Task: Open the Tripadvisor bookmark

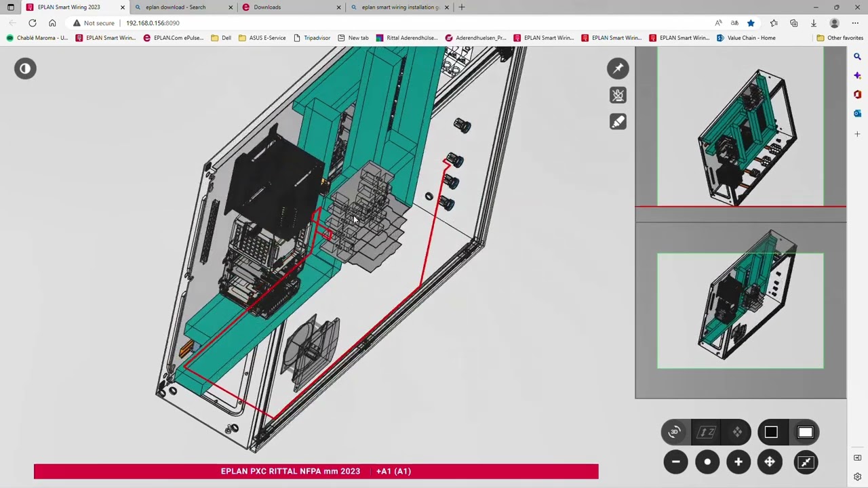Action: [x=312, y=38]
